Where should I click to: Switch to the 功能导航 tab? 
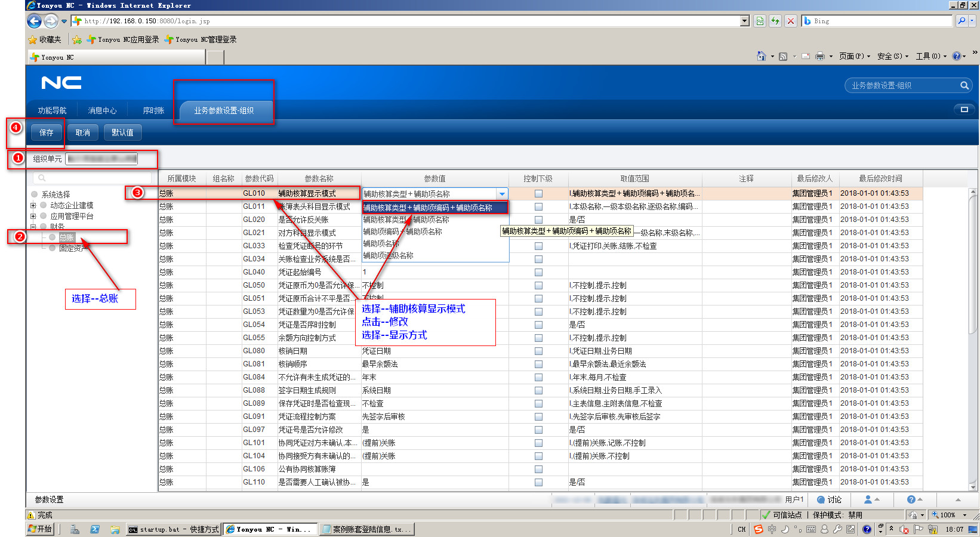(x=52, y=110)
